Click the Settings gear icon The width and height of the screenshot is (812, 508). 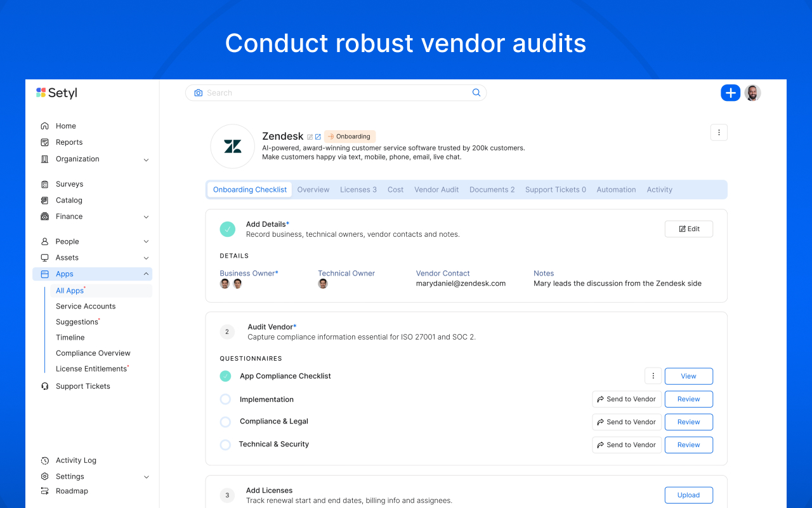coord(44,476)
